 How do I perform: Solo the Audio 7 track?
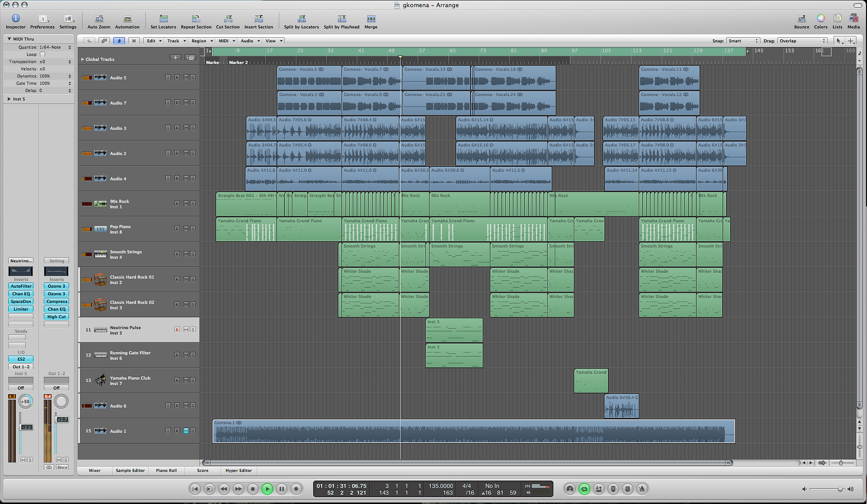pos(193,102)
